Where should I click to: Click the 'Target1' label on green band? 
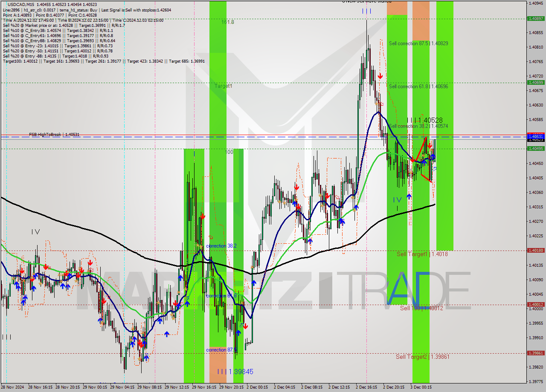coord(223,86)
